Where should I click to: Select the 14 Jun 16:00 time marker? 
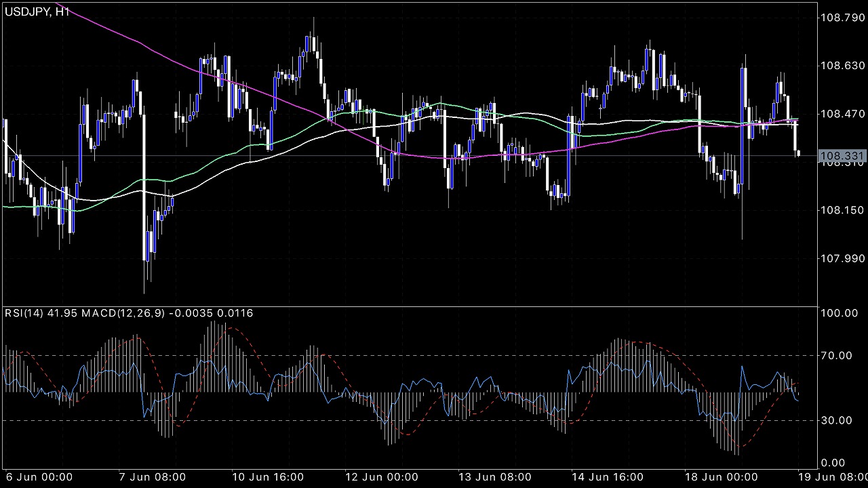[x=608, y=477]
